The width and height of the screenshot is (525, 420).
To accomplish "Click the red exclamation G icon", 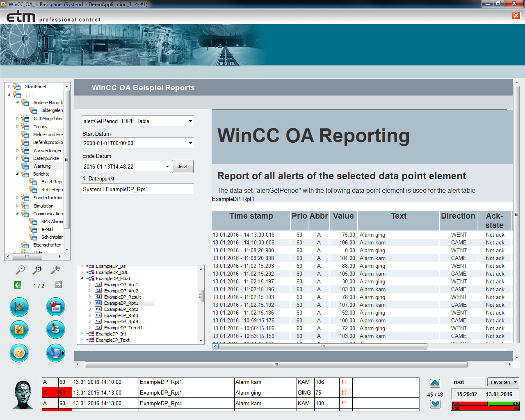I will [55, 330].
